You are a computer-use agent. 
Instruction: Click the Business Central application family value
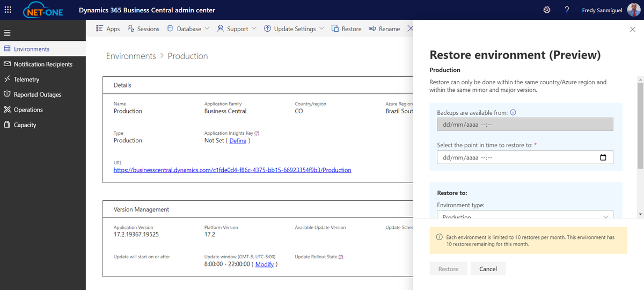coord(225,111)
